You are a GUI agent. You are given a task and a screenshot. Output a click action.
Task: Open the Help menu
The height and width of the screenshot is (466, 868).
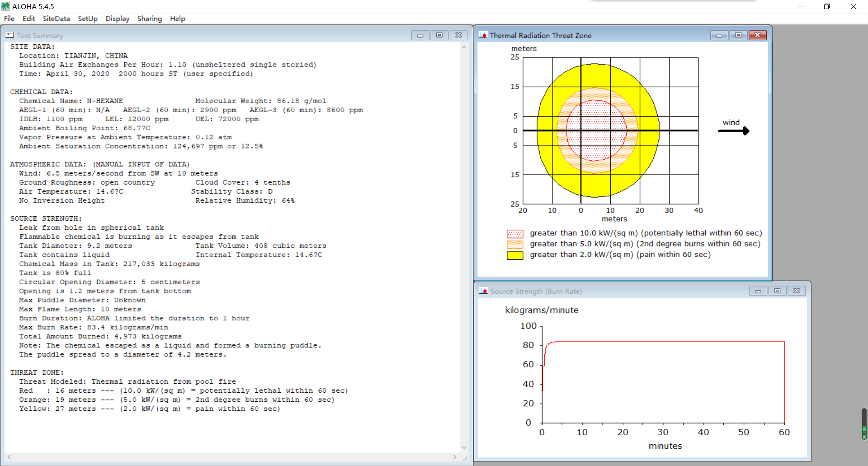tap(177, 19)
